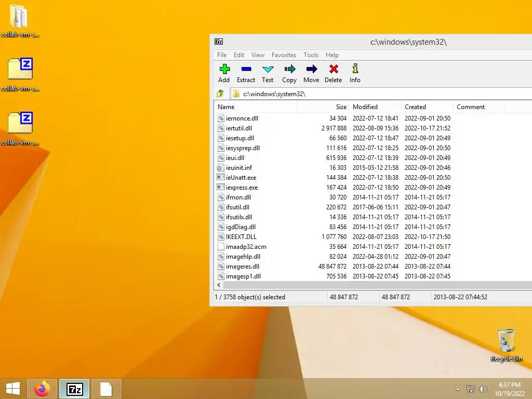532x399 pixels.
Task: Select ifsutilx.dll in the list
Action: (x=239, y=217)
